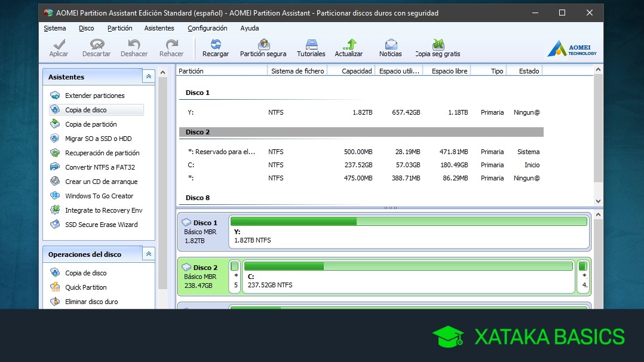644x362 pixels.
Task: Click the Disco 1 header in list
Action: click(198, 93)
